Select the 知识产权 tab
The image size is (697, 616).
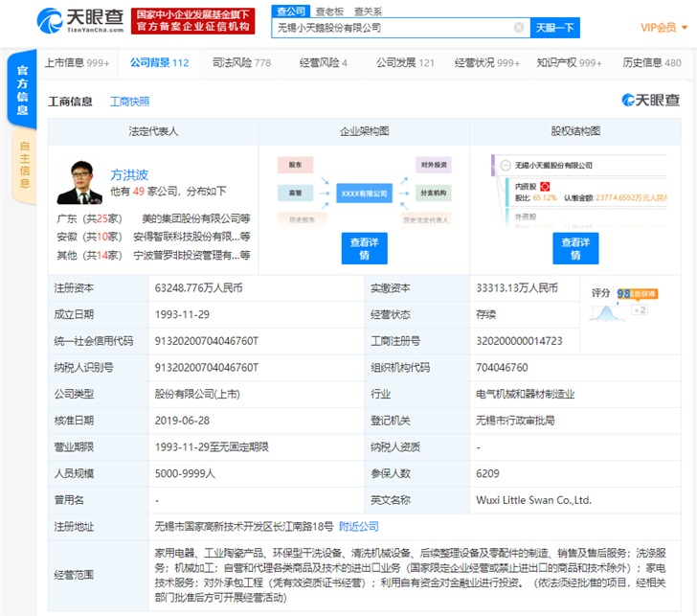coord(569,63)
